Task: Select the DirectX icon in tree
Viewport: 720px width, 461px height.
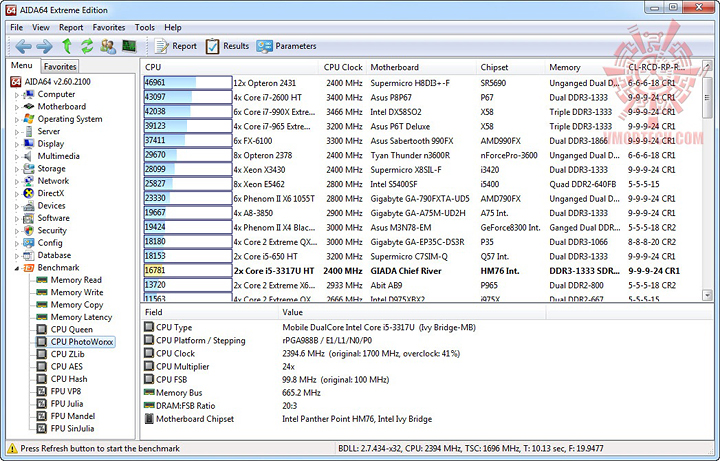Action: coord(28,193)
